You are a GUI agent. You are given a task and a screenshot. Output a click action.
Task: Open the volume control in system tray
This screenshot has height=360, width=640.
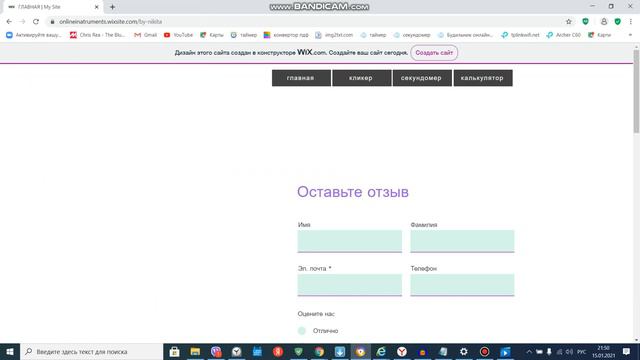tap(569, 351)
